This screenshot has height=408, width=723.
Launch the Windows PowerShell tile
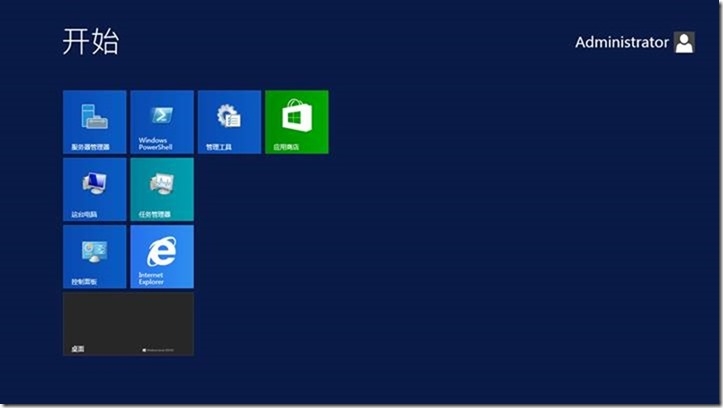point(162,122)
